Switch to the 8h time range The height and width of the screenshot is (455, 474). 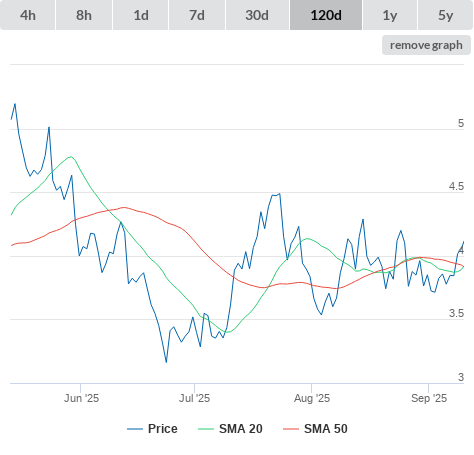tap(84, 15)
